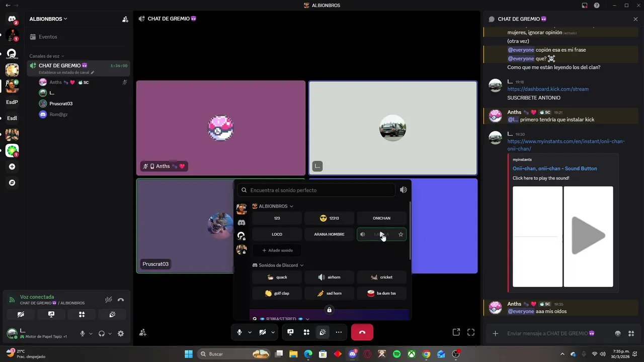Toggle soundboard button in call bar
Viewport: 644px width, 362px height.
[323, 332]
